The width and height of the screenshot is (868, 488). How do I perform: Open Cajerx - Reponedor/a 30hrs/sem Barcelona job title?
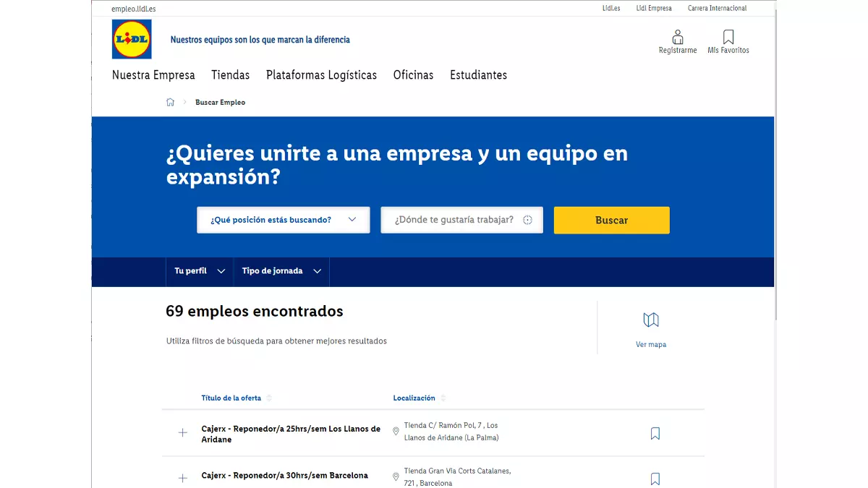[x=285, y=476]
